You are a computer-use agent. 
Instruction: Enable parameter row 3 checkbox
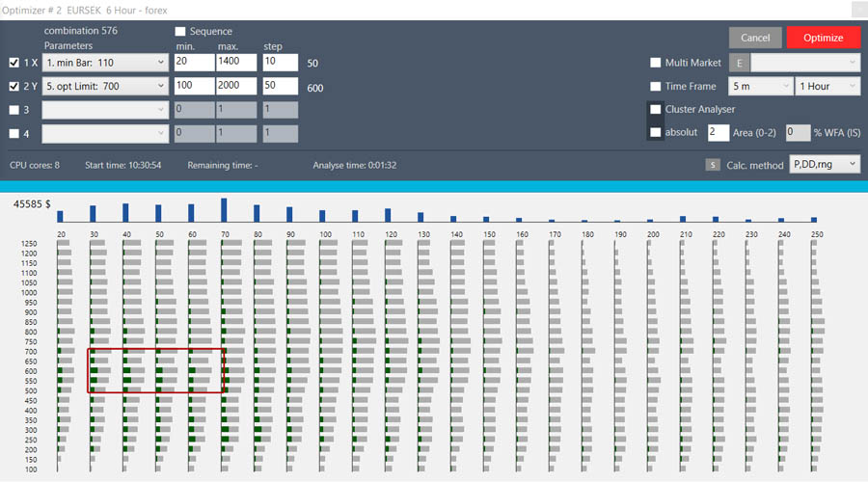(x=14, y=109)
